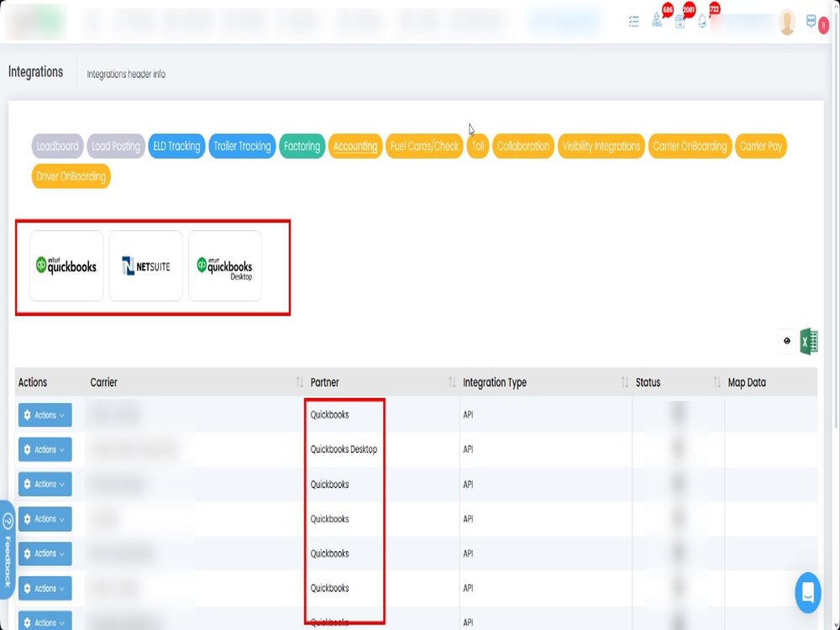
Task: Switch to the Trailer Tracking category
Action: click(242, 146)
